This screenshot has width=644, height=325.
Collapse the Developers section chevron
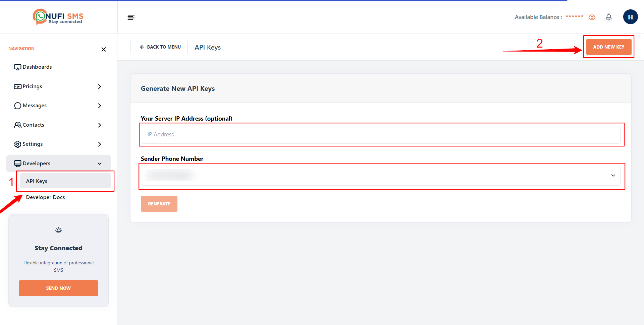click(99, 164)
